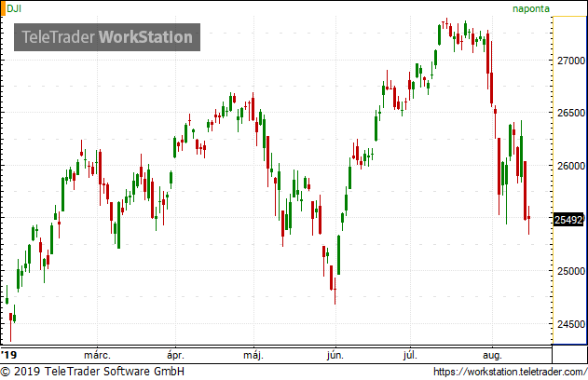Click the orange marker beside DJI
Viewport: 588px width, 380px height.
tap(3, 8)
